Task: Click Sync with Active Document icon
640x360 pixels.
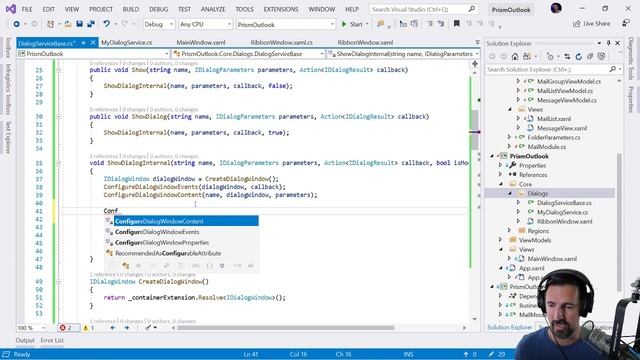Action: [x=567, y=56]
